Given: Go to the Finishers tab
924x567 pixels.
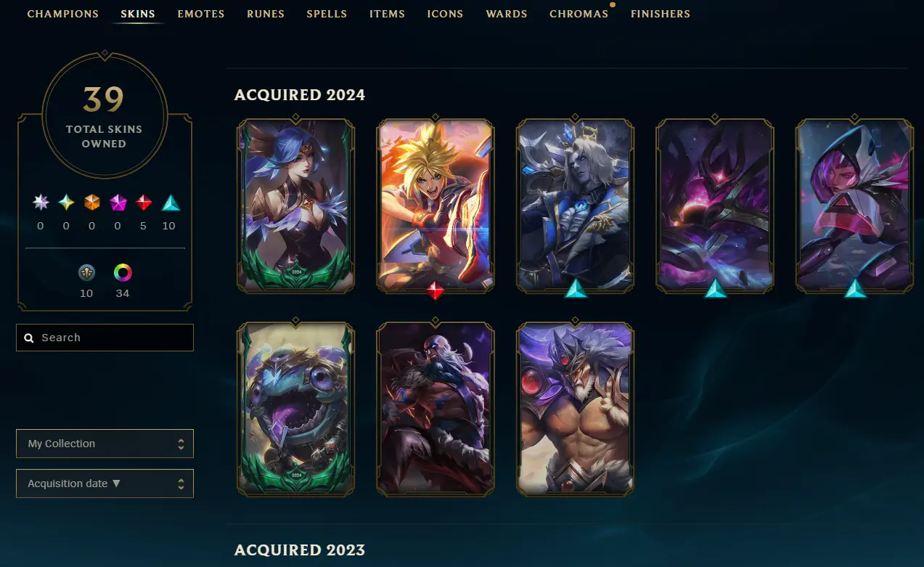Looking at the screenshot, I should (x=661, y=14).
